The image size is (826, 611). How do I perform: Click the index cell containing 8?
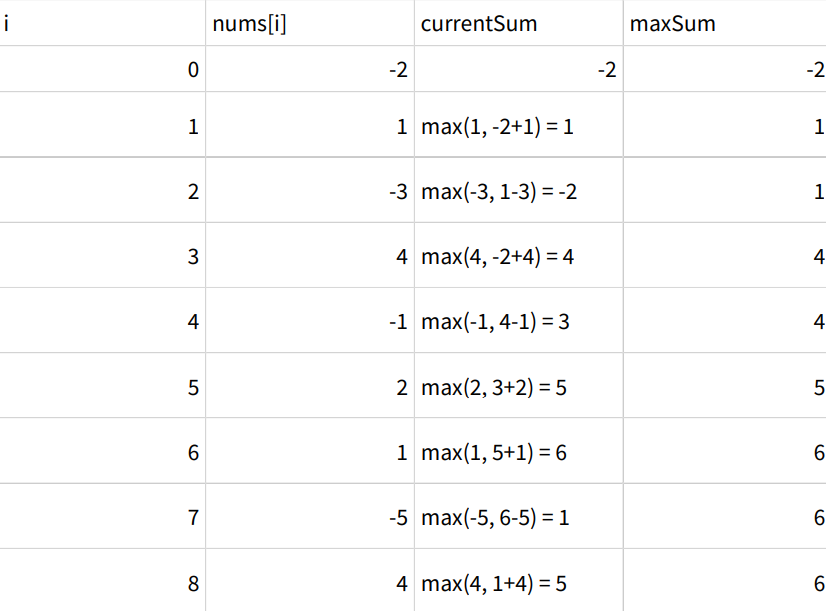[x=102, y=583]
